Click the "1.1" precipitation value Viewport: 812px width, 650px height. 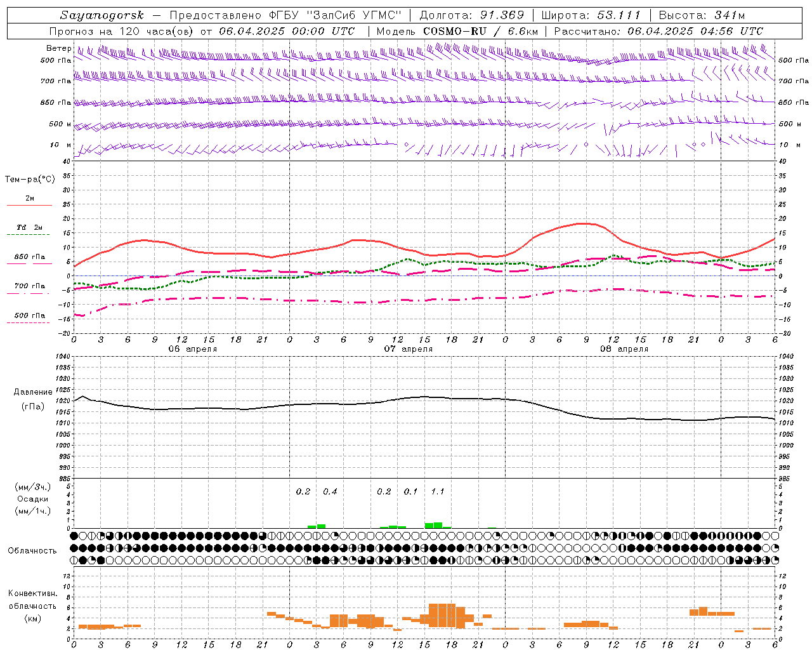(438, 491)
